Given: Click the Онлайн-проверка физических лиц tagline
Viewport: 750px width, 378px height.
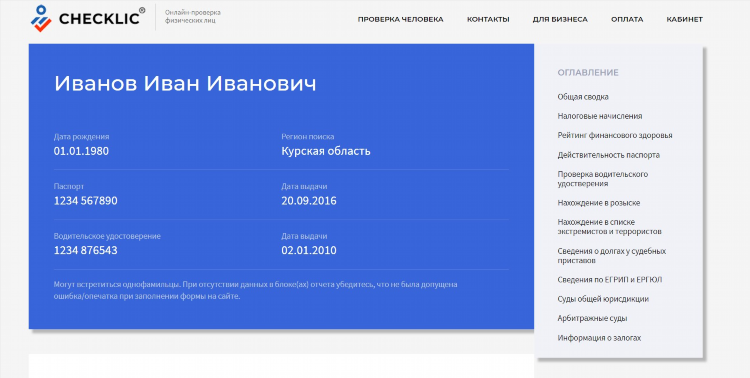Looking at the screenshot, I should tap(193, 17).
